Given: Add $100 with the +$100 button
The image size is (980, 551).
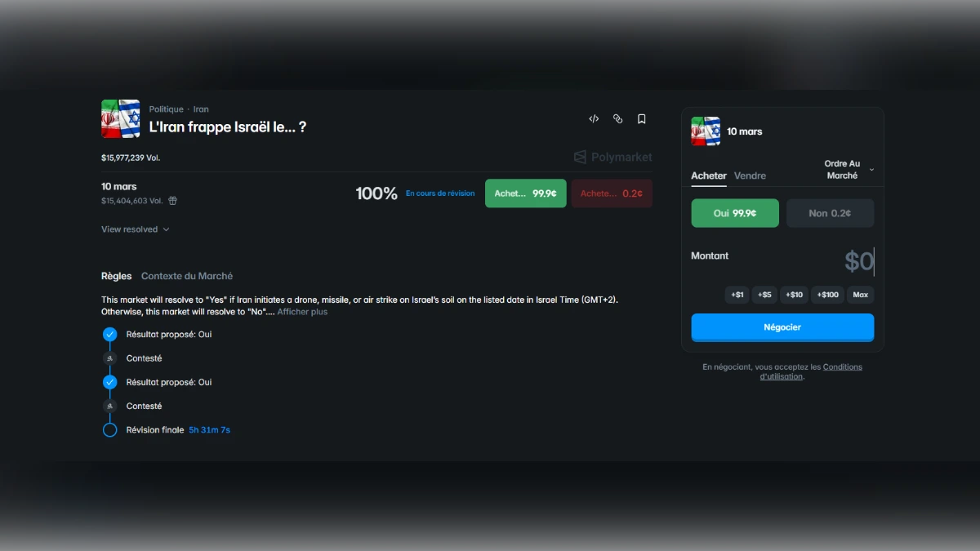Looking at the screenshot, I should pos(828,295).
